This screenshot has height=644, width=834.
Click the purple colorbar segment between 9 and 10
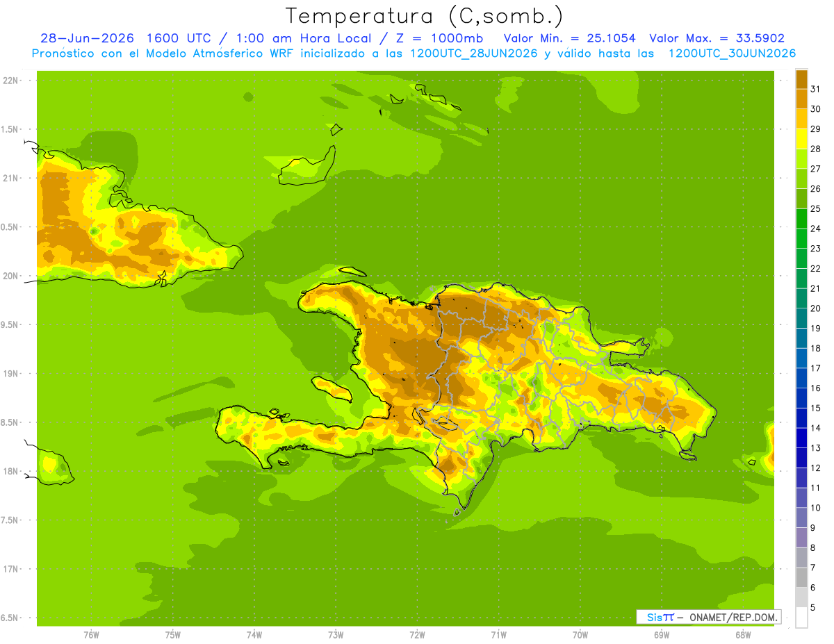point(801,518)
